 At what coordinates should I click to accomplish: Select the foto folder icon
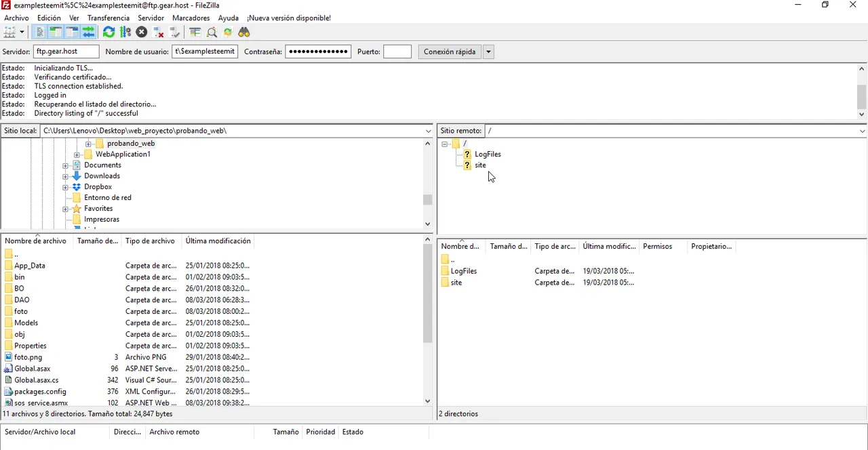click(9, 312)
